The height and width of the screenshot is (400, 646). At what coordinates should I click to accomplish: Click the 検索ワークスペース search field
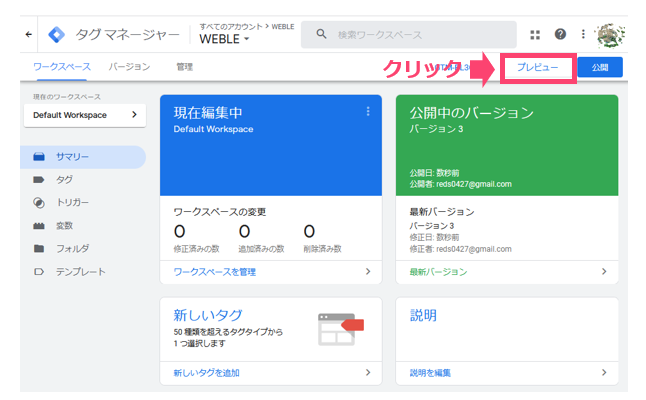pyautogui.click(x=409, y=35)
